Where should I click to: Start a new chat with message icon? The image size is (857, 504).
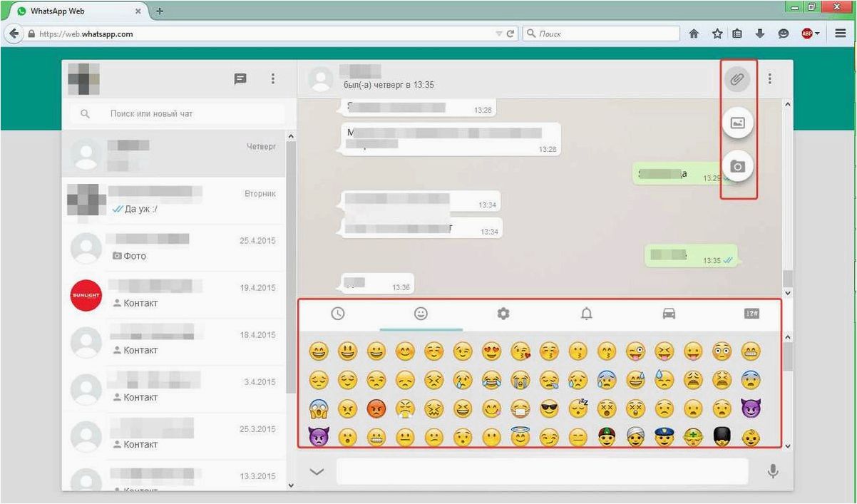241,79
